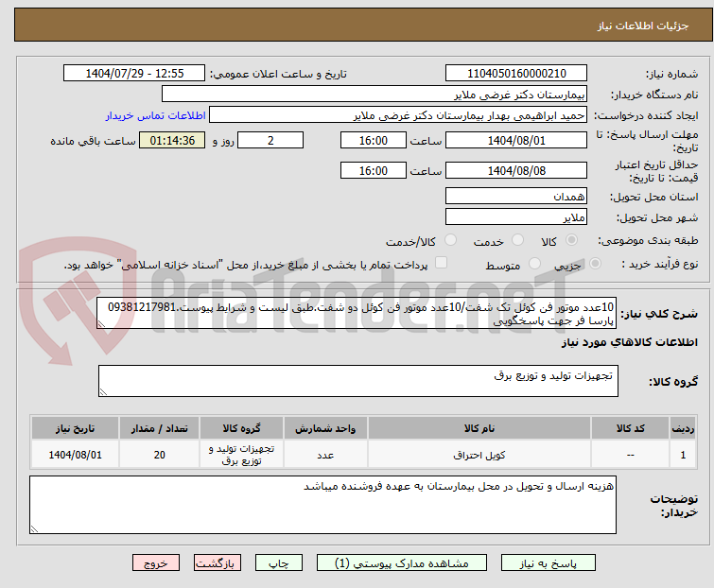Open مشاهده مدارک پیوستی (1) attachments
714x588 pixels.
coord(402,563)
